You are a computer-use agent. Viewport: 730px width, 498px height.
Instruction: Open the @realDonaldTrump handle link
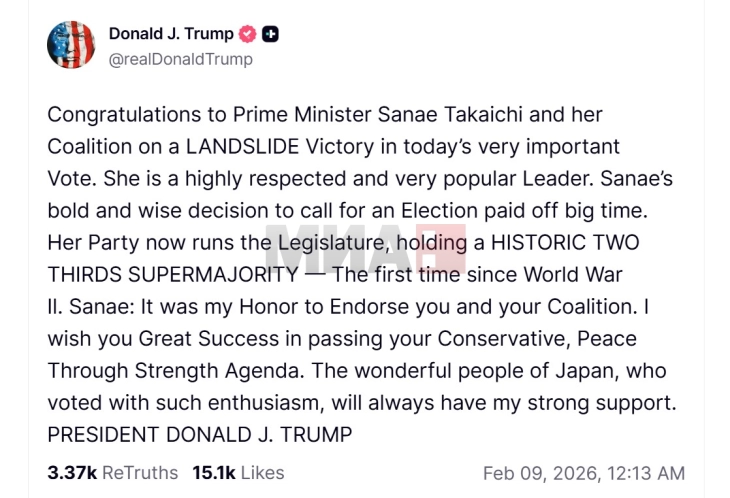pyautogui.click(x=180, y=59)
